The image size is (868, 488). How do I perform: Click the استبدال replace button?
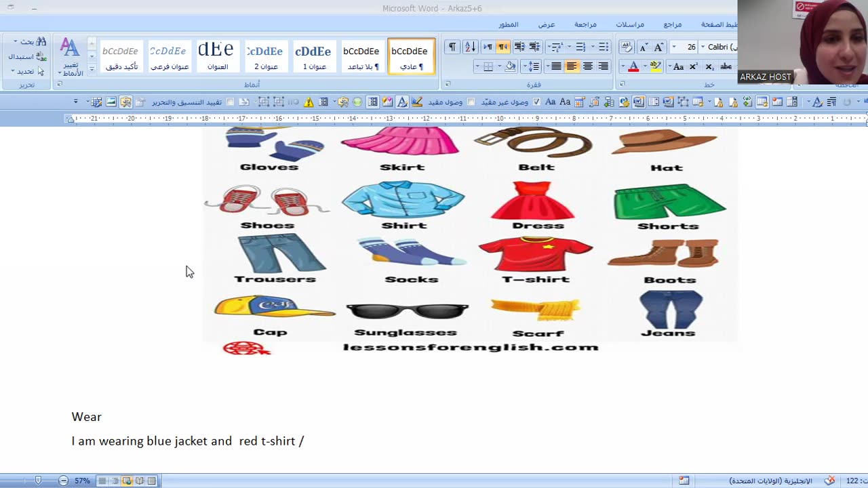[27, 56]
